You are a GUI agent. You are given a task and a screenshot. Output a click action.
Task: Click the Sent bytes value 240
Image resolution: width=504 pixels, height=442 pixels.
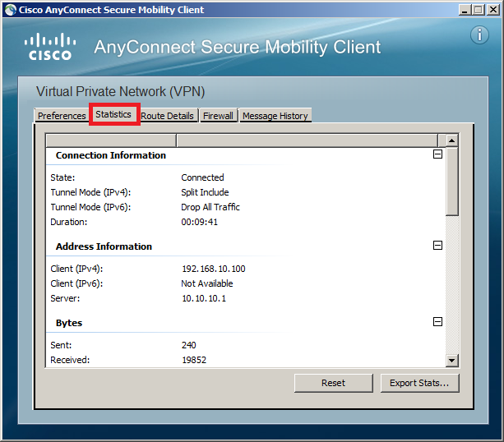coord(188,345)
